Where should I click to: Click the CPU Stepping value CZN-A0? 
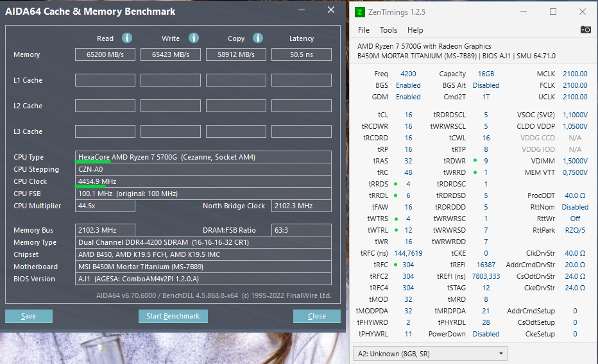tap(203, 169)
